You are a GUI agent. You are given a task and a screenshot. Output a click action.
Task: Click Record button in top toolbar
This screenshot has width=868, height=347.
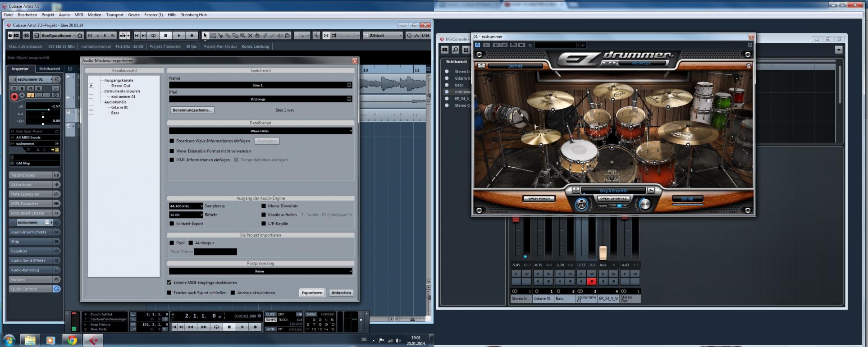coord(192,36)
